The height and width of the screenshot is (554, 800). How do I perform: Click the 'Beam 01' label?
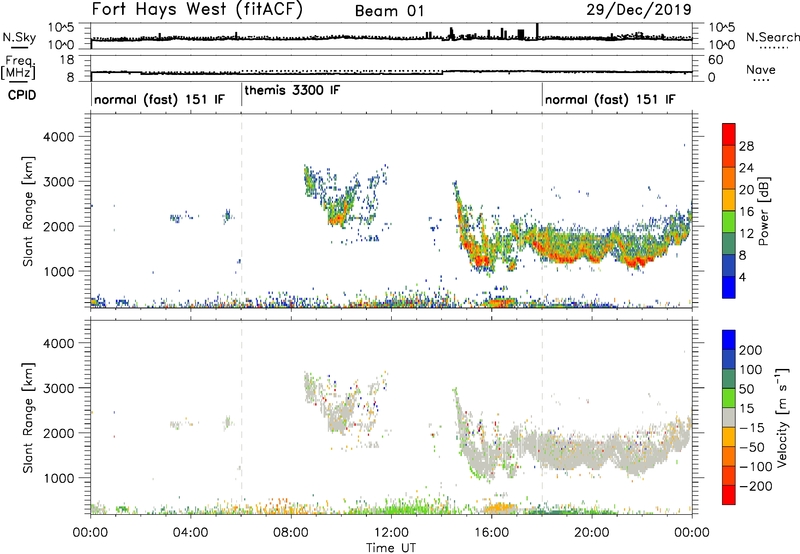(x=389, y=11)
